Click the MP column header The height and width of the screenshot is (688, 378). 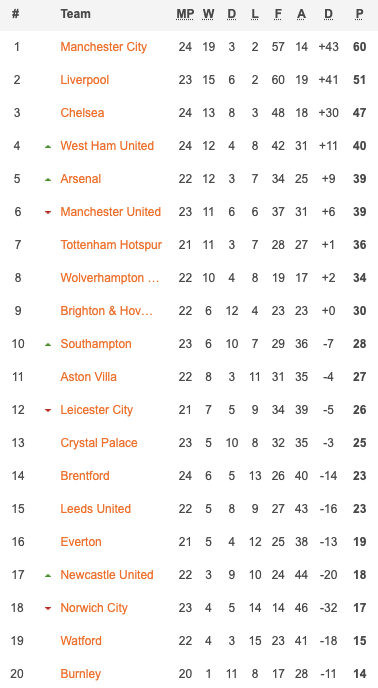pos(185,14)
